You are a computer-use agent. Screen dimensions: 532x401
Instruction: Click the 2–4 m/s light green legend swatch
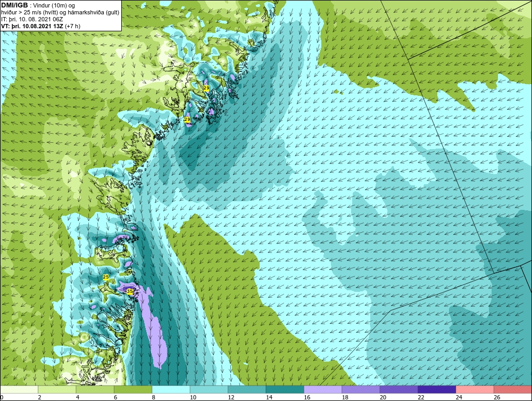point(57,389)
